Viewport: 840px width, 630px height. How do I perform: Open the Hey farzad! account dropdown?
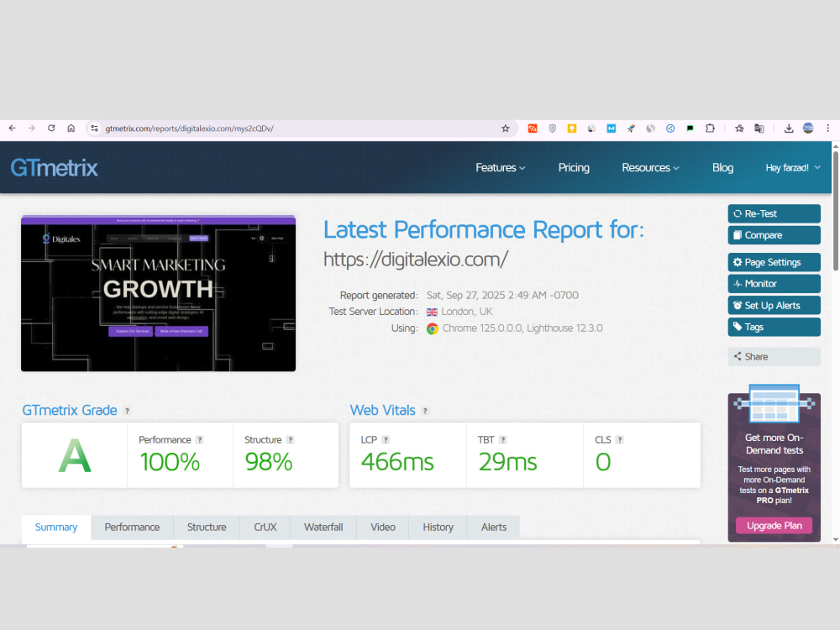793,168
